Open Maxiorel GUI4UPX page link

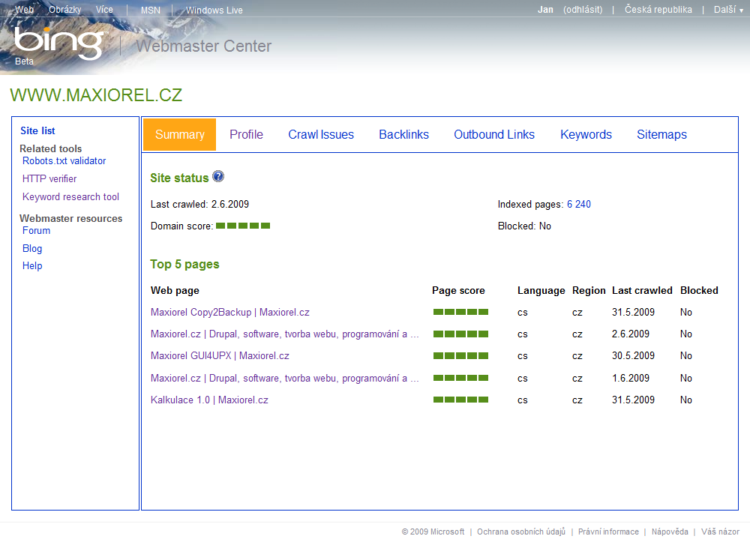(x=220, y=356)
